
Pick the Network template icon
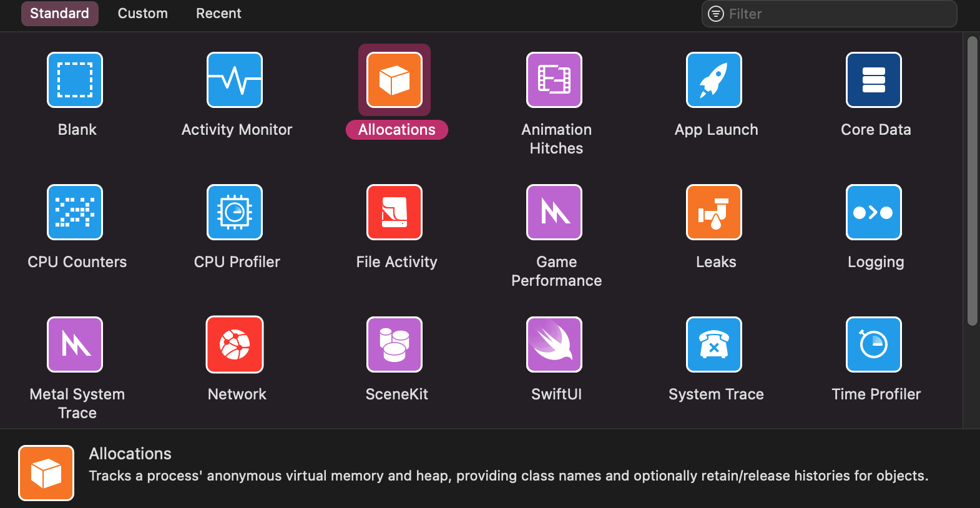point(235,344)
